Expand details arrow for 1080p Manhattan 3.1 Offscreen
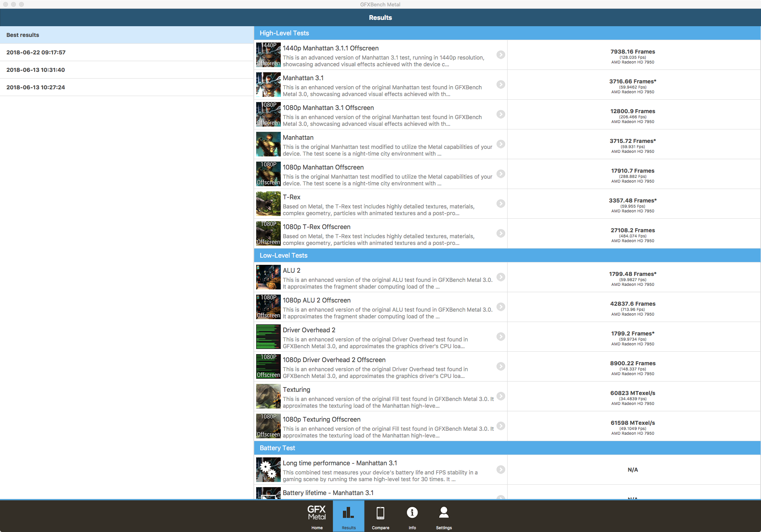The height and width of the screenshot is (532, 761). pyautogui.click(x=501, y=114)
